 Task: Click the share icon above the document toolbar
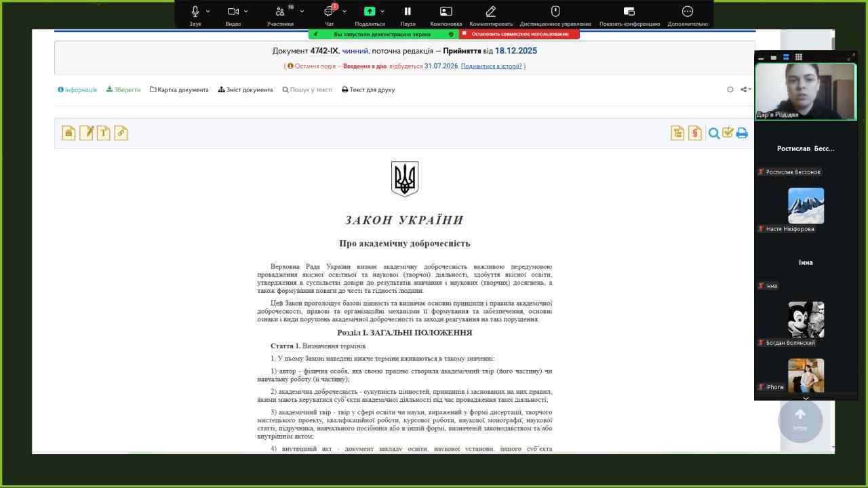(x=745, y=89)
